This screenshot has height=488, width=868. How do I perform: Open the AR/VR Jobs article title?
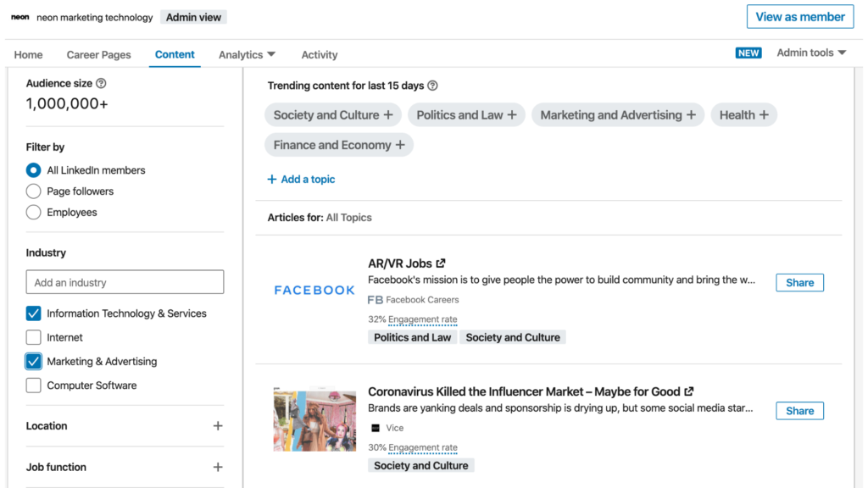[400, 263]
